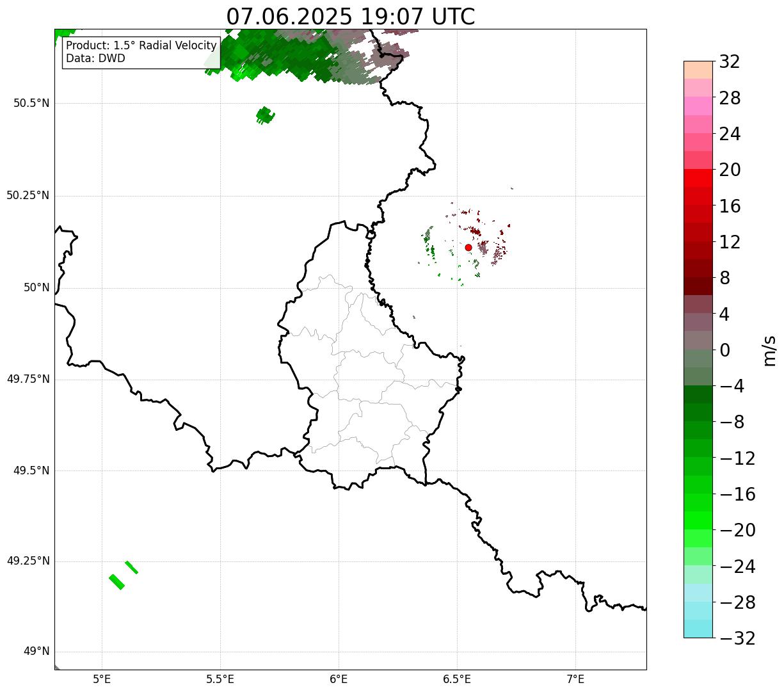Click the longitude label 7°E
The image size is (784, 692).
coord(575,679)
